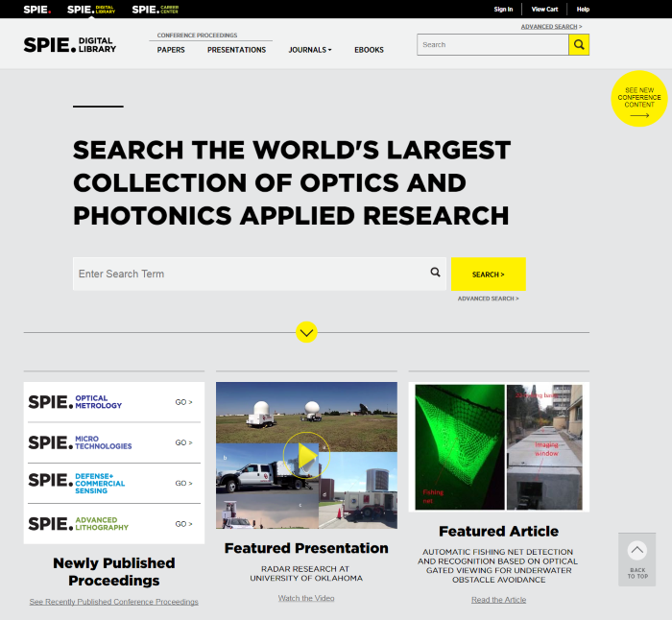
Task: Click the Read the Article link
Action: click(499, 600)
